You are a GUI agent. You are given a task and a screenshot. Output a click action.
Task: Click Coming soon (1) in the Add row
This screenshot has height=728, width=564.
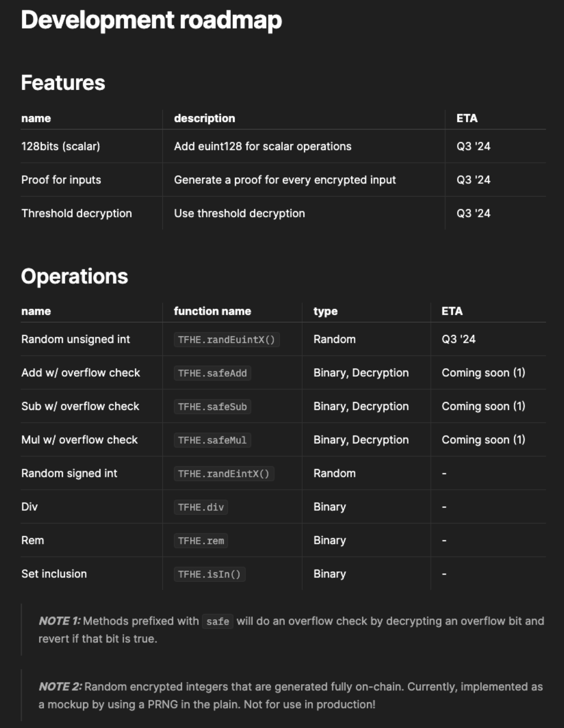[483, 373]
